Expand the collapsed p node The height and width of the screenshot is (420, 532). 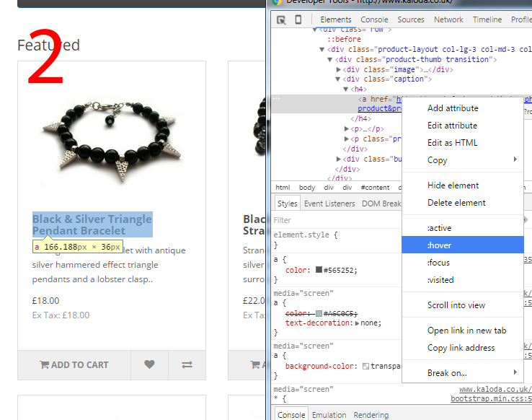[347, 129]
